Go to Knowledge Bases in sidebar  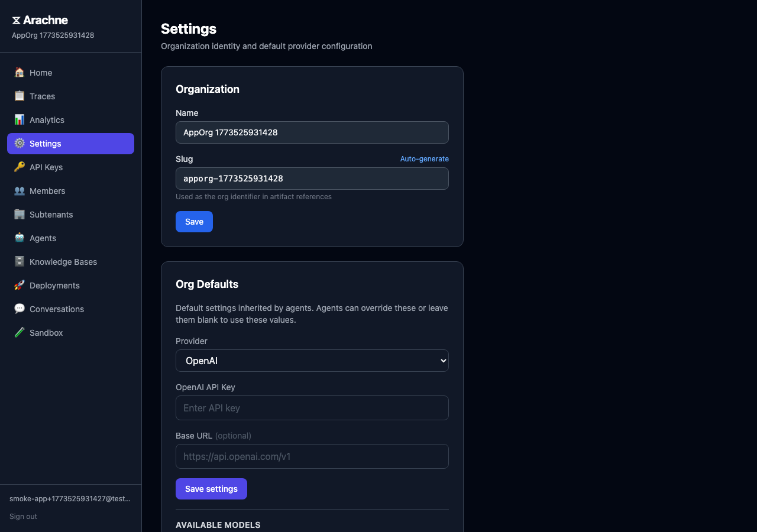pos(63,262)
